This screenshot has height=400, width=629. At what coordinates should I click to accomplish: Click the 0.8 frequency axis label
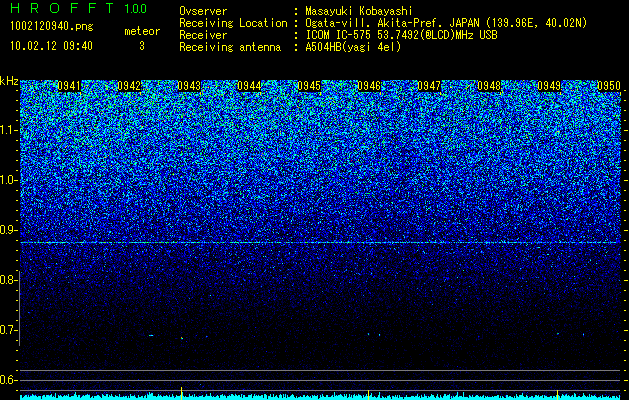pyautogui.click(x=8, y=280)
